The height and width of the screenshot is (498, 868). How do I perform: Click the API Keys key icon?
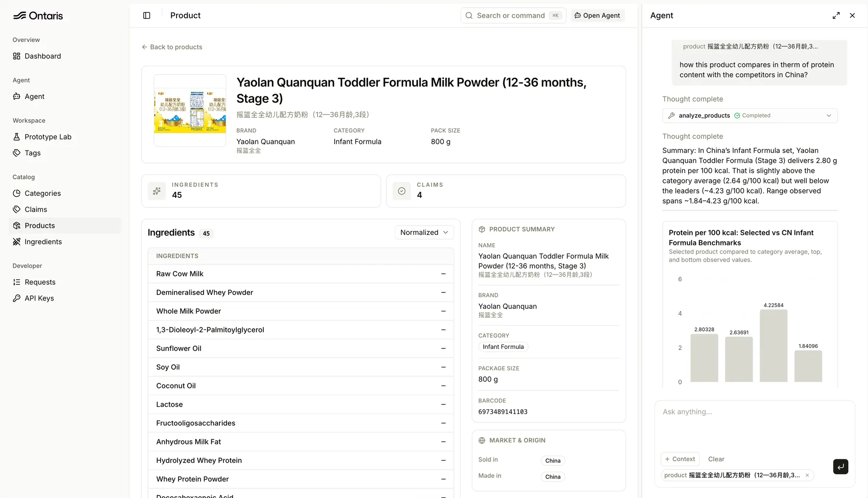16,298
